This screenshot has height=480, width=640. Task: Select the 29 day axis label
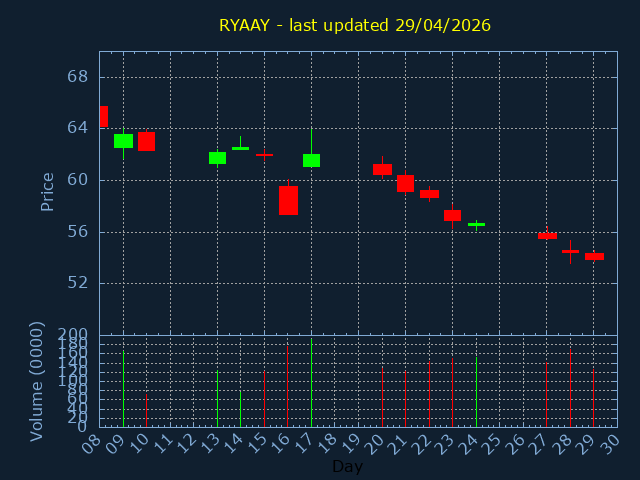tap(586, 443)
